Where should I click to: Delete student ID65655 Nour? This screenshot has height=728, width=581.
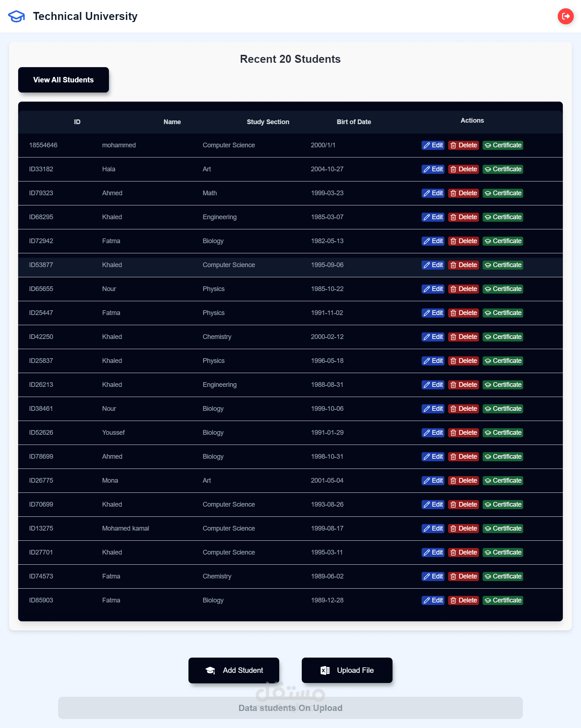(x=463, y=289)
